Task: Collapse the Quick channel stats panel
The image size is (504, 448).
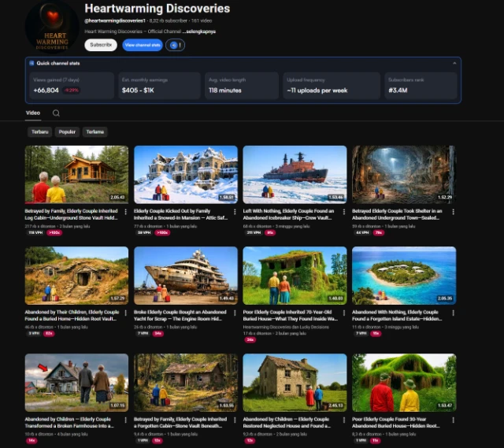Action: pos(454,63)
